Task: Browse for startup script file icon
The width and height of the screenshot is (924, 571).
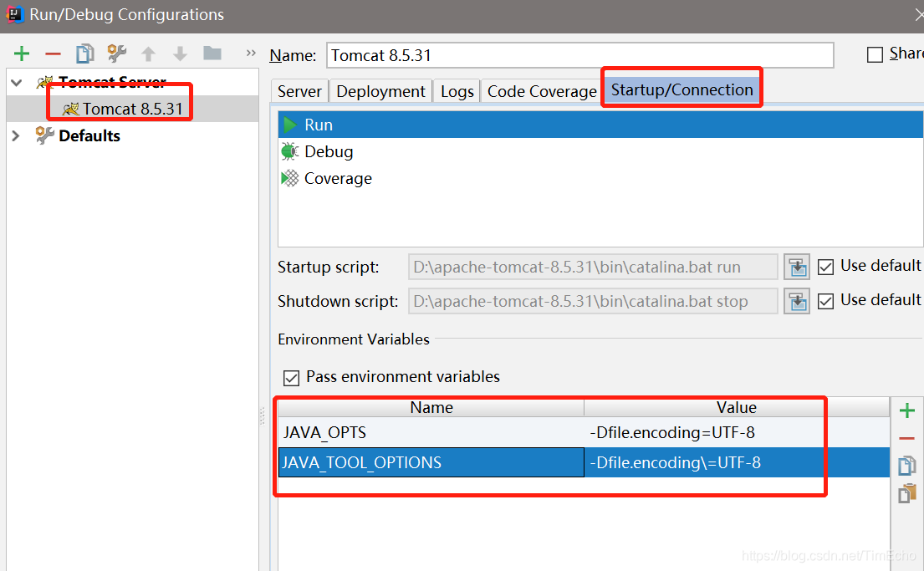Action: click(x=797, y=267)
